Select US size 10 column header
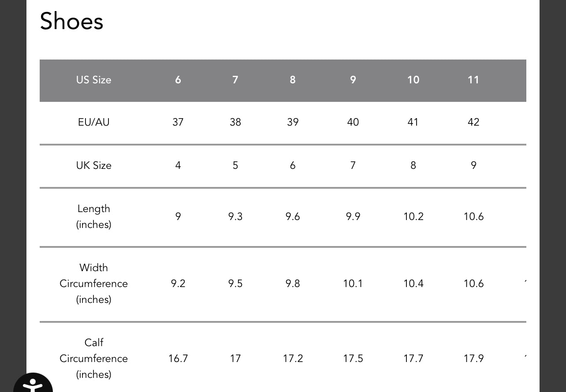Viewport: 566px width, 392px height. 413,80
